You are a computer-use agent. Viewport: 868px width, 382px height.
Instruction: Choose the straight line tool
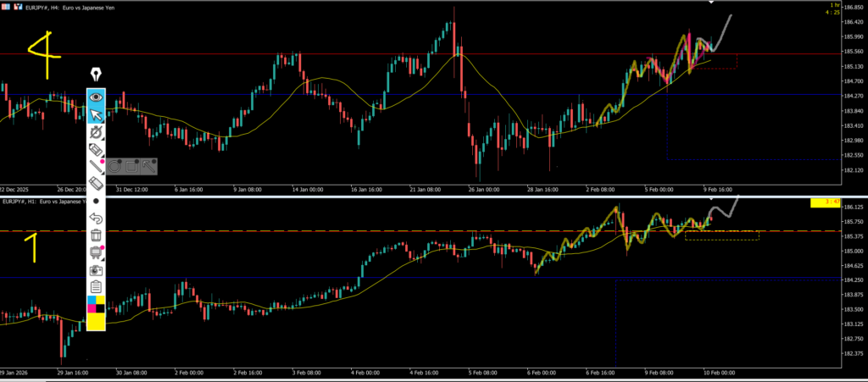[96, 167]
